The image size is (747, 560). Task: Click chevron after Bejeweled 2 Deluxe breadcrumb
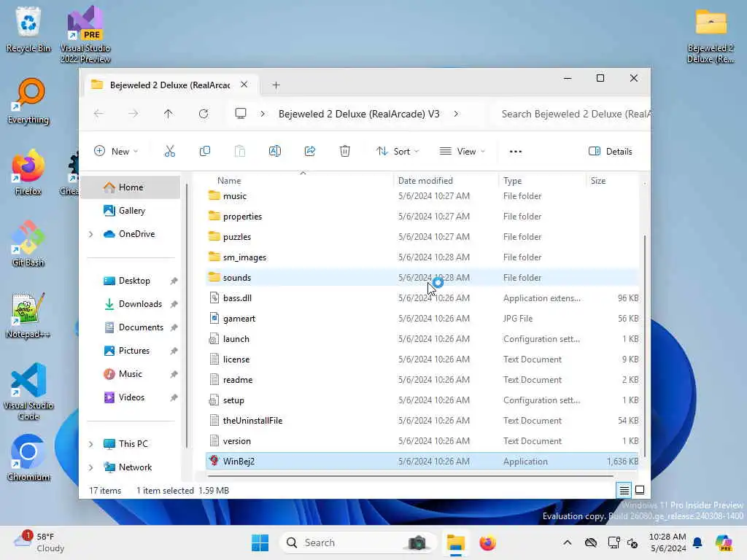(x=456, y=114)
